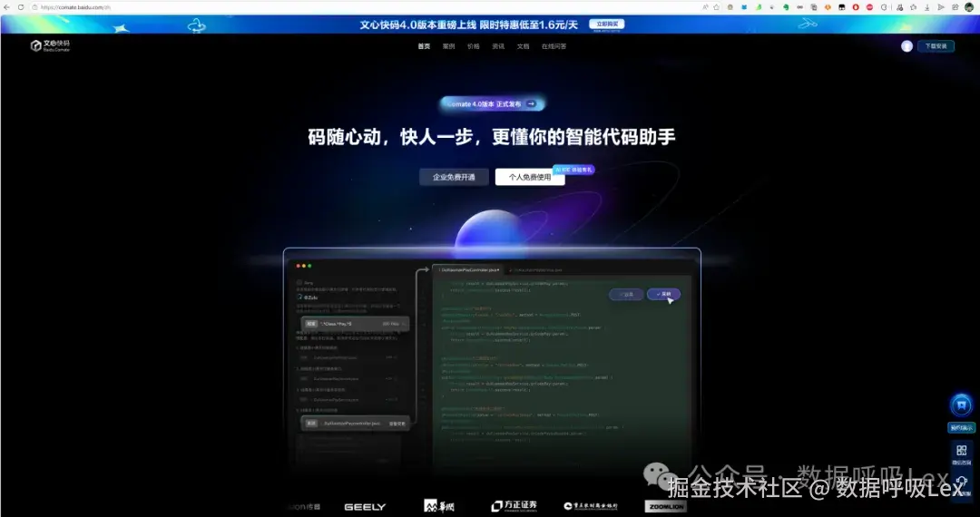Click the blue cat extension icon
This screenshot has height=517, width=980.
[x=744, y=7]
